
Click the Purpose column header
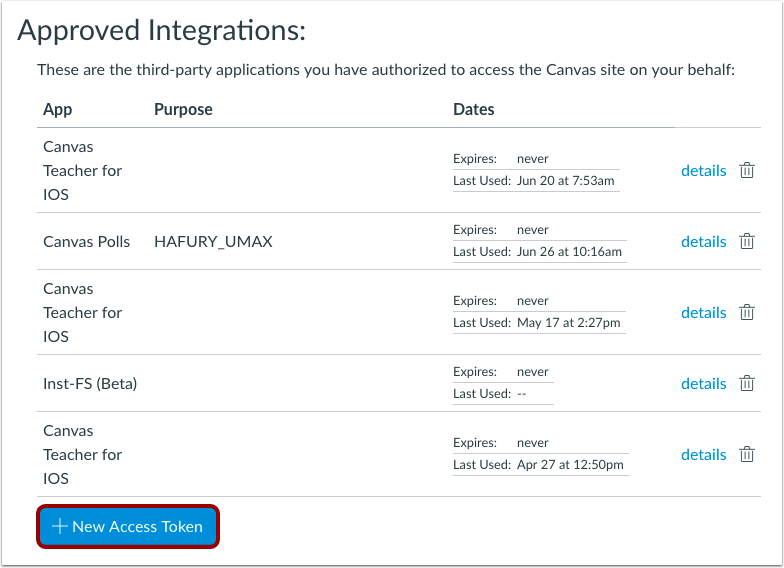click(x=183, y=110)
